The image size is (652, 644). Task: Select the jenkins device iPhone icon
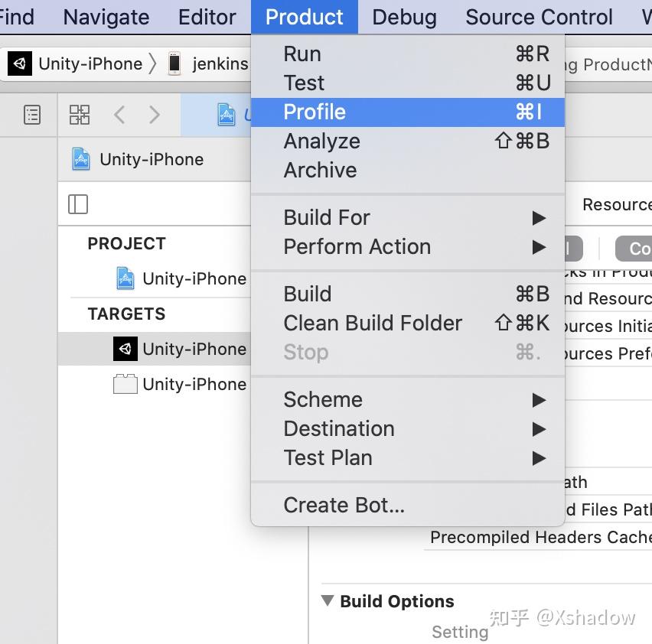click(174, 63)
